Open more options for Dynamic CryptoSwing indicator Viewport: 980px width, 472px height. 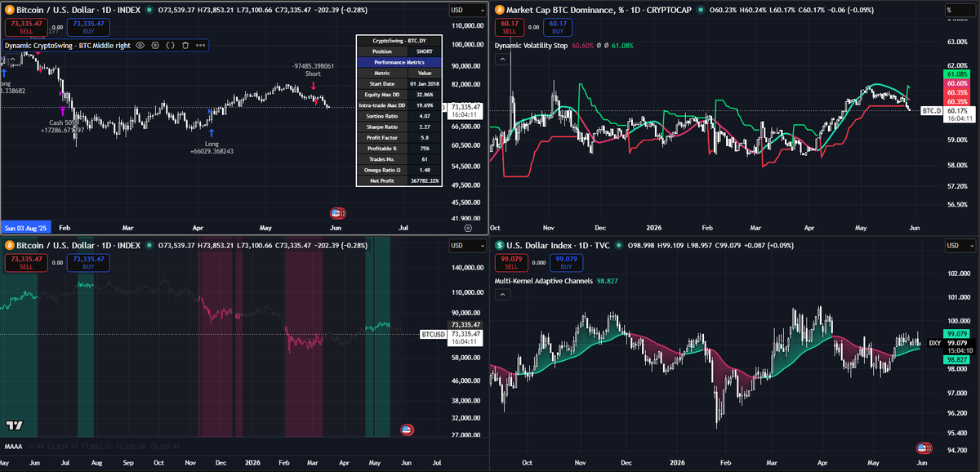pyautogui.click(x=200, y=46)
